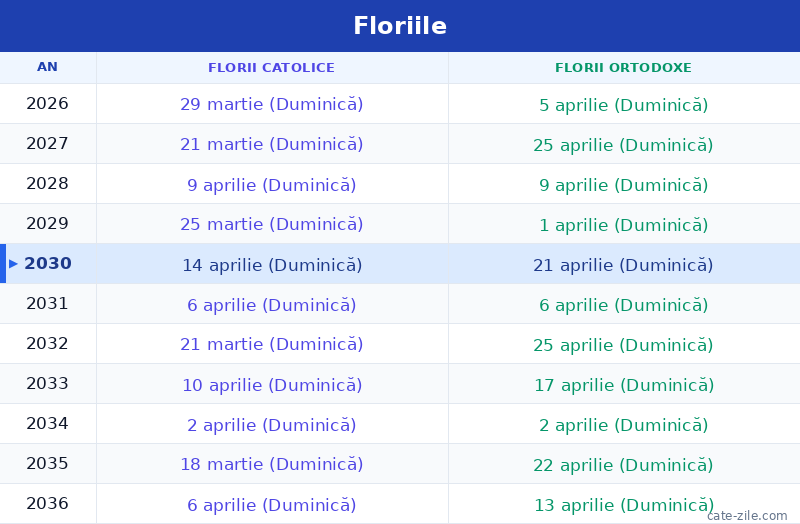Click the FLORII ORTODOXE column header
The width and height of the screenshot is (800, 524).
pos(623,67)
